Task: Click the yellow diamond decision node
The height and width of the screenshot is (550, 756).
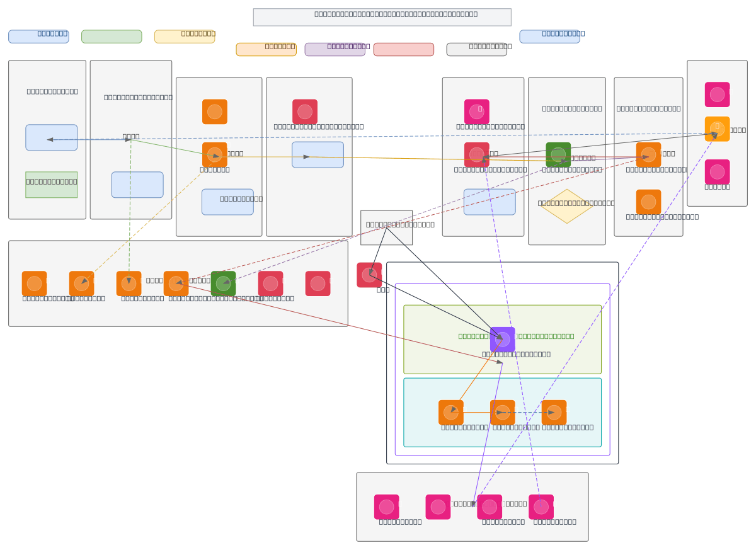Action: point(566,206)
